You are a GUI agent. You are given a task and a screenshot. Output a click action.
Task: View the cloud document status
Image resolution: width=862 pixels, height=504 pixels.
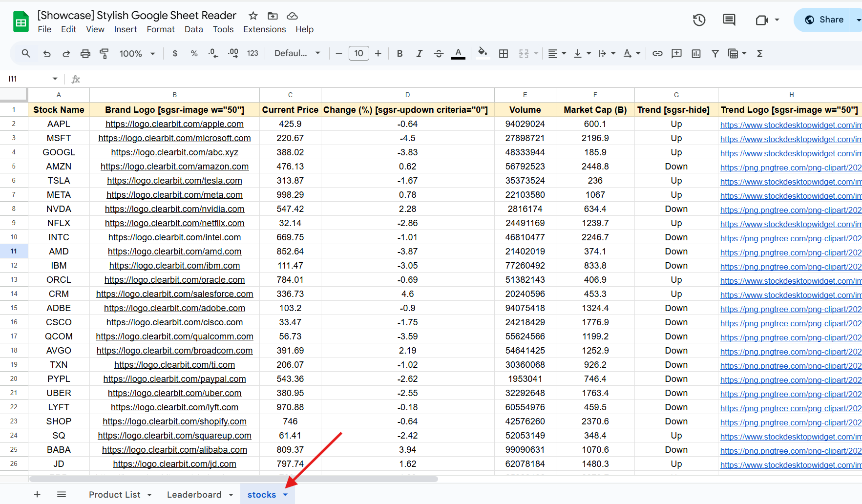point(292,16)
